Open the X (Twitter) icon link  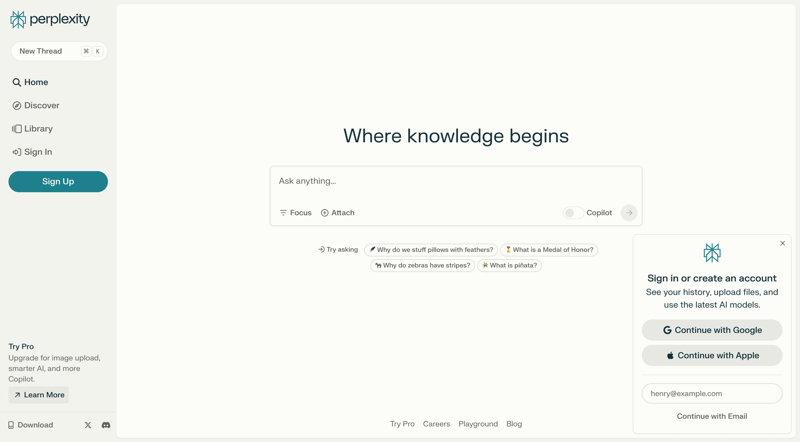(88, 425)
